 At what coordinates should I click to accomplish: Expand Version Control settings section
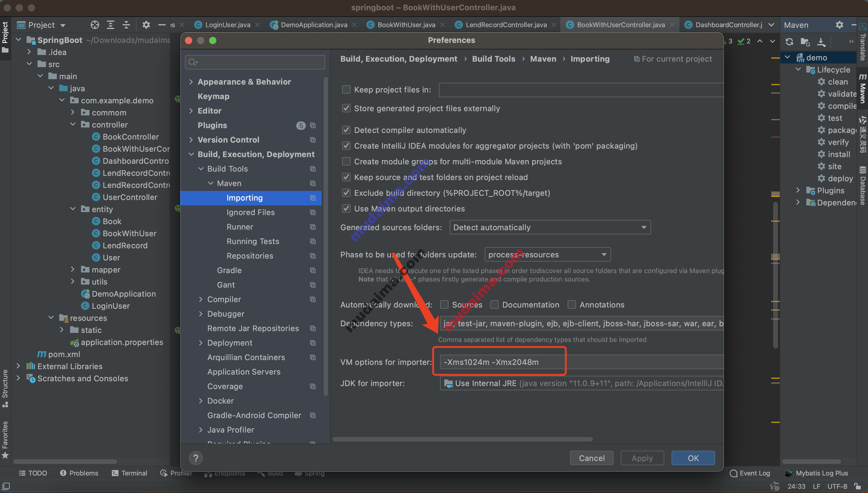pos(191,140)
